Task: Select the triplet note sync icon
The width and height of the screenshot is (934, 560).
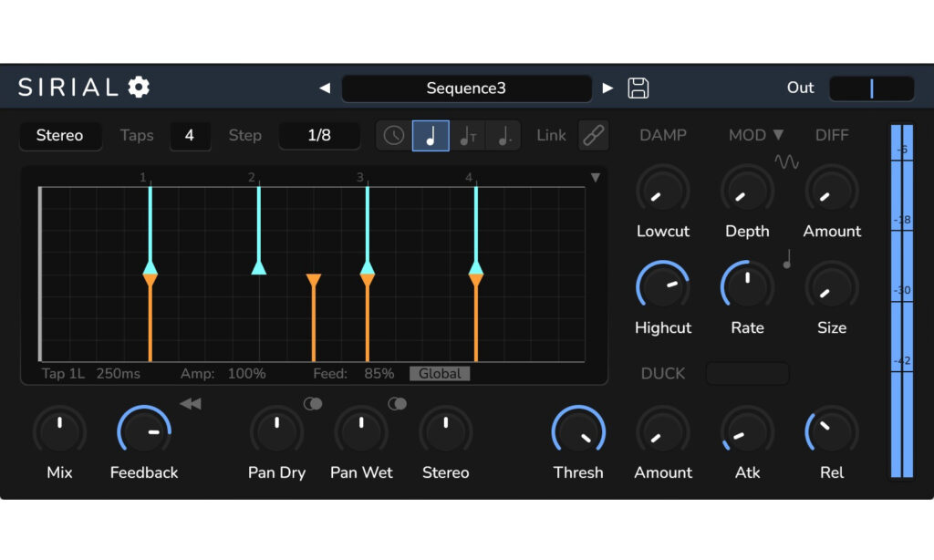Action: click(x=467, y=136)
